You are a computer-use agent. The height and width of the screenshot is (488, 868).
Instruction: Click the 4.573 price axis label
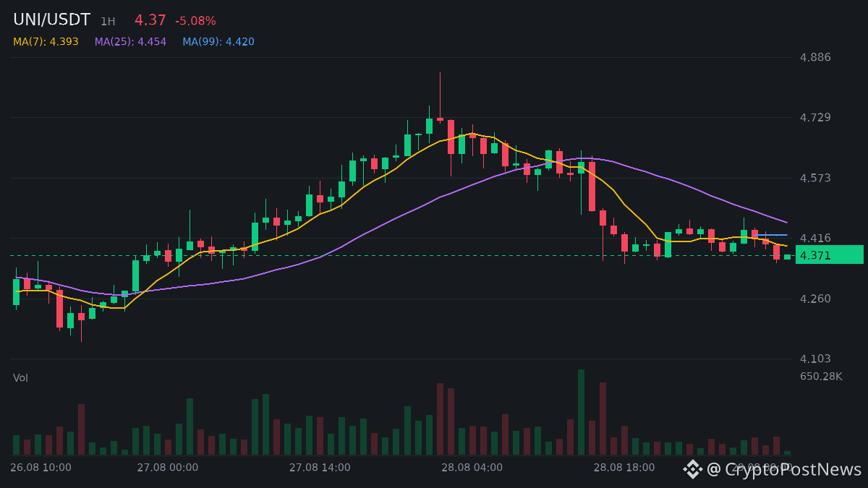click(x=815, y=178)
